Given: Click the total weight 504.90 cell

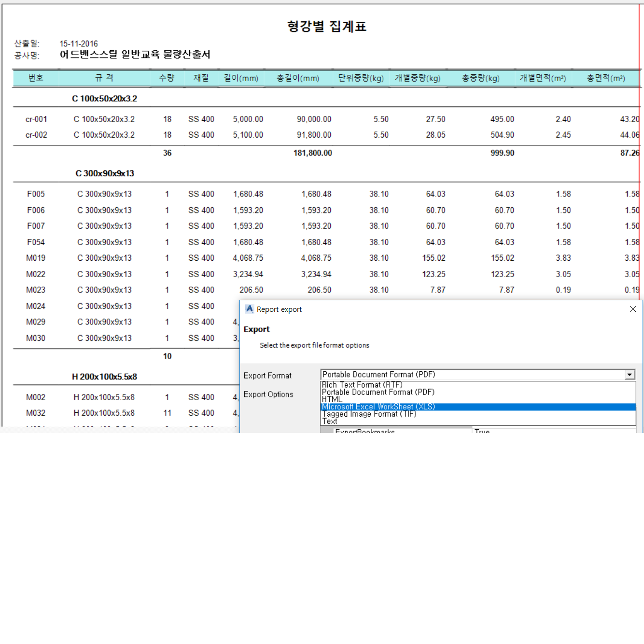Looking at the screenshot, I should click(502, 135).
